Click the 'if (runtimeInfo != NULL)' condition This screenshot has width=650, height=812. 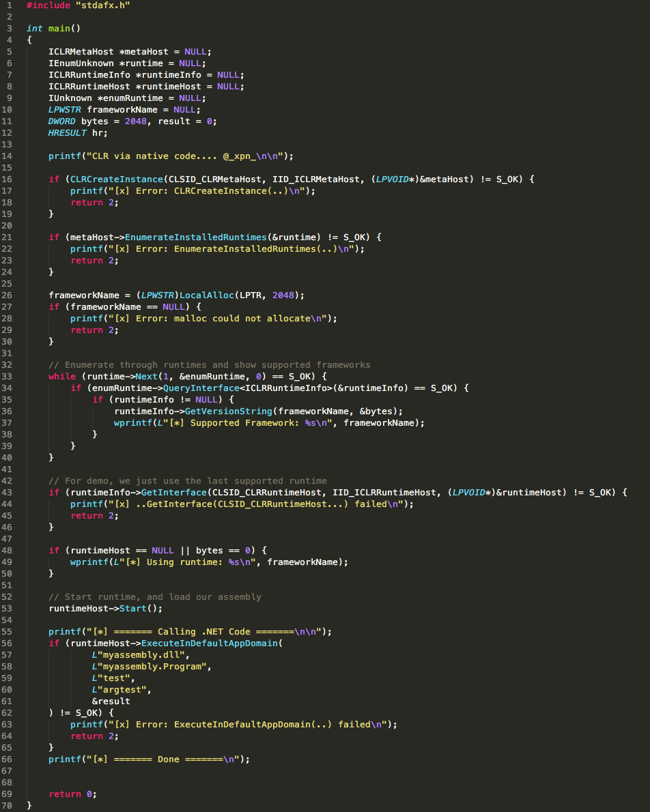click(x=162, y=400)
